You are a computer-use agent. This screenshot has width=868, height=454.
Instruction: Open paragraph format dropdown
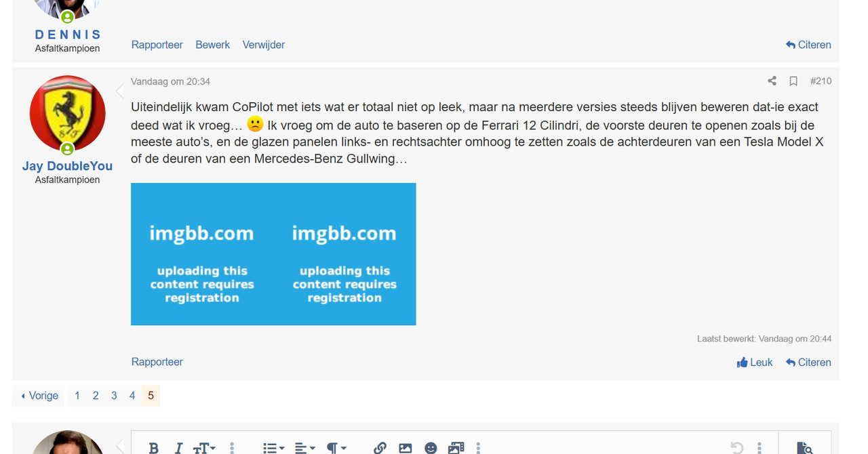pos(336,448)
